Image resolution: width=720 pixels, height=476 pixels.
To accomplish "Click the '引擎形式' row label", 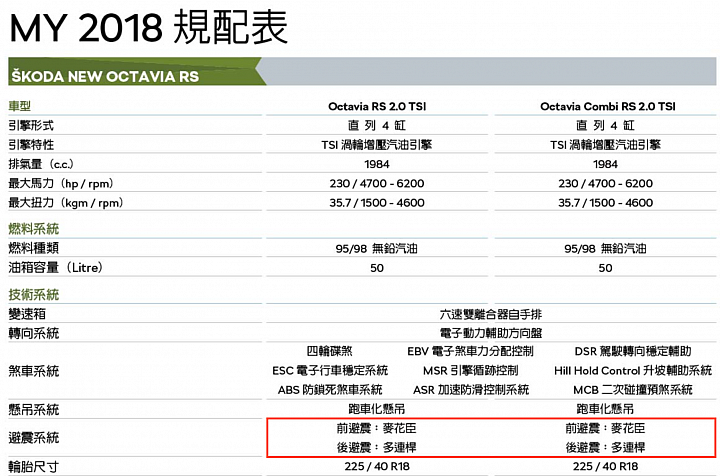I will pos(31,125).
